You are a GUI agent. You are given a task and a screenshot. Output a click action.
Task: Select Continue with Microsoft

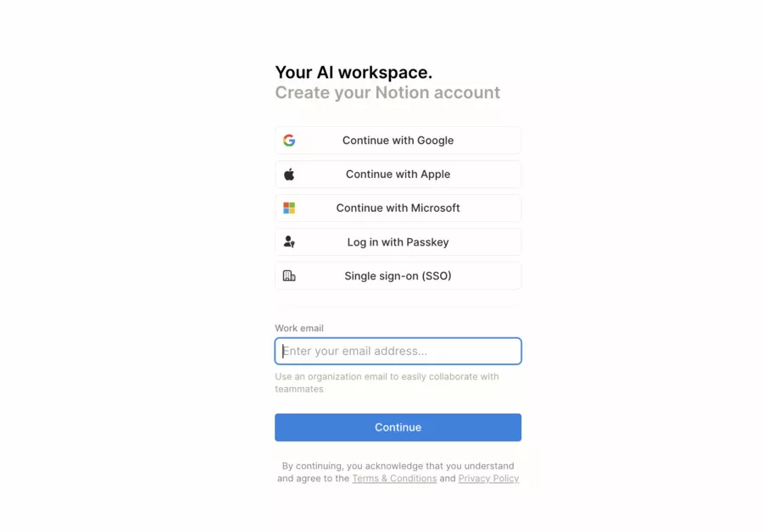398,208
